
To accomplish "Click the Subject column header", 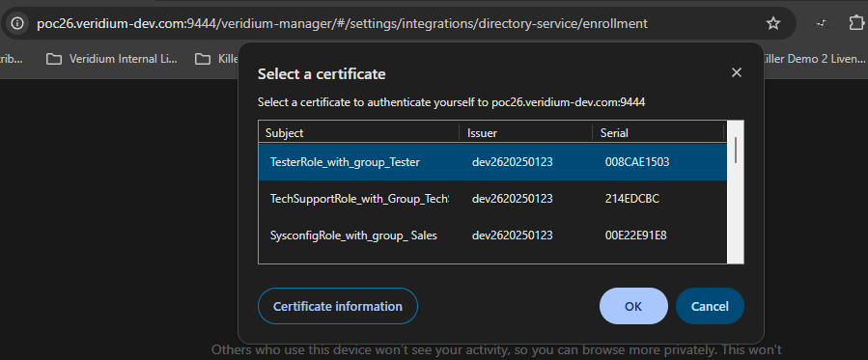I will click(359, 133).
